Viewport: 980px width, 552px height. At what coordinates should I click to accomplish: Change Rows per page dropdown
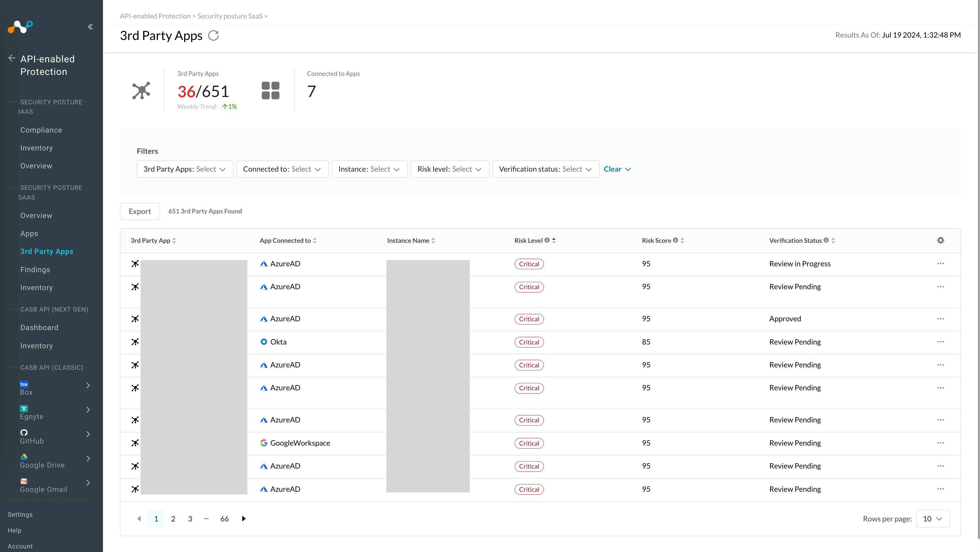point(932,519)
